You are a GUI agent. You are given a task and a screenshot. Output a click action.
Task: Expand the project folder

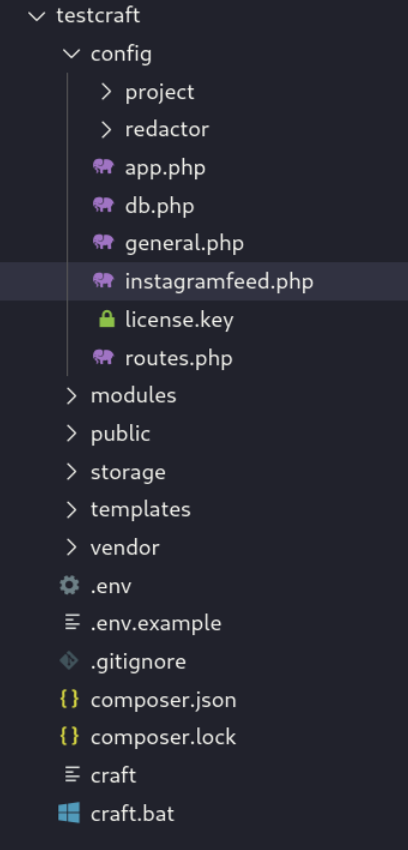pyautogui.click(x=106, y=92)
